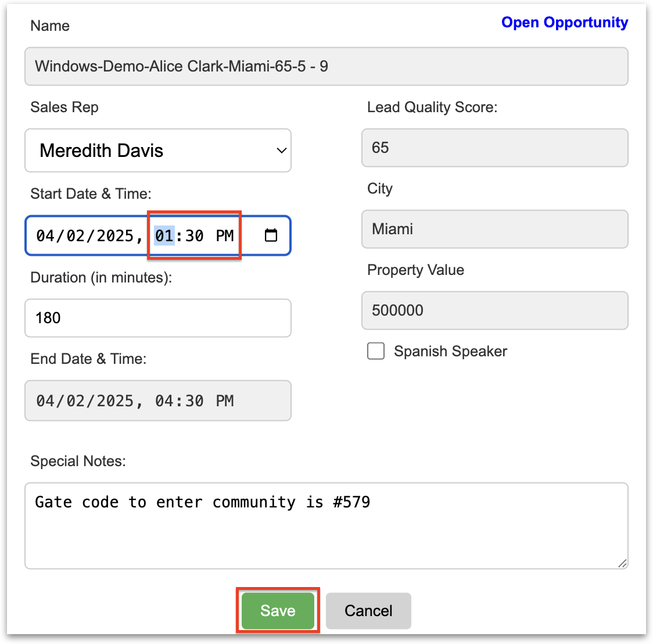Click the Duration in minutes field

click(x=158, y=318)
